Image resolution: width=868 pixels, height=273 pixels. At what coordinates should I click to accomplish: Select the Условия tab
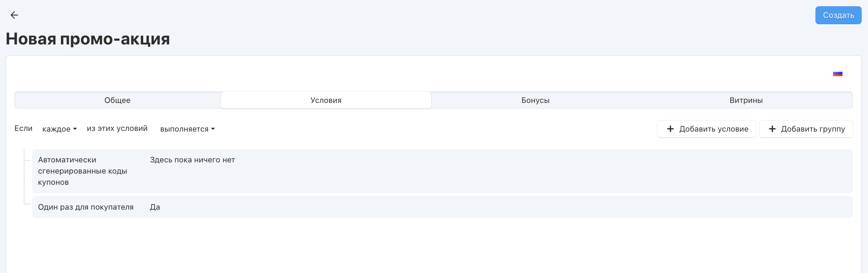(326, 100)
